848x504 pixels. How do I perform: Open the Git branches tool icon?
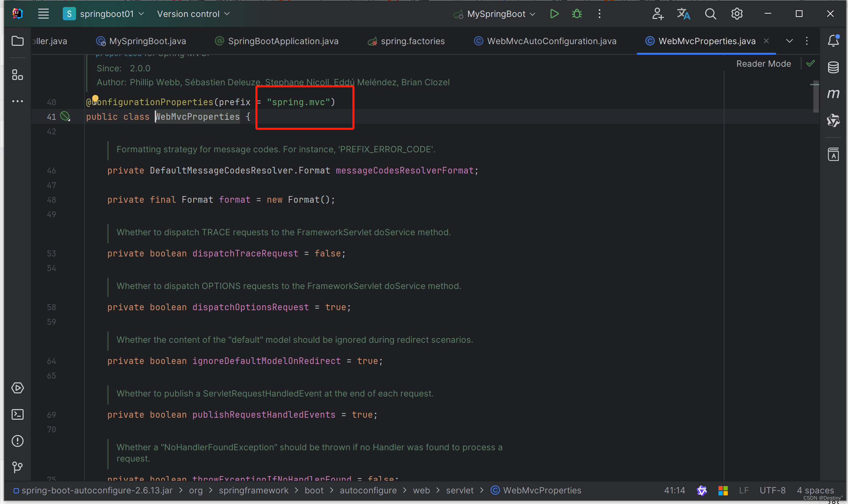tap(17, 467)
